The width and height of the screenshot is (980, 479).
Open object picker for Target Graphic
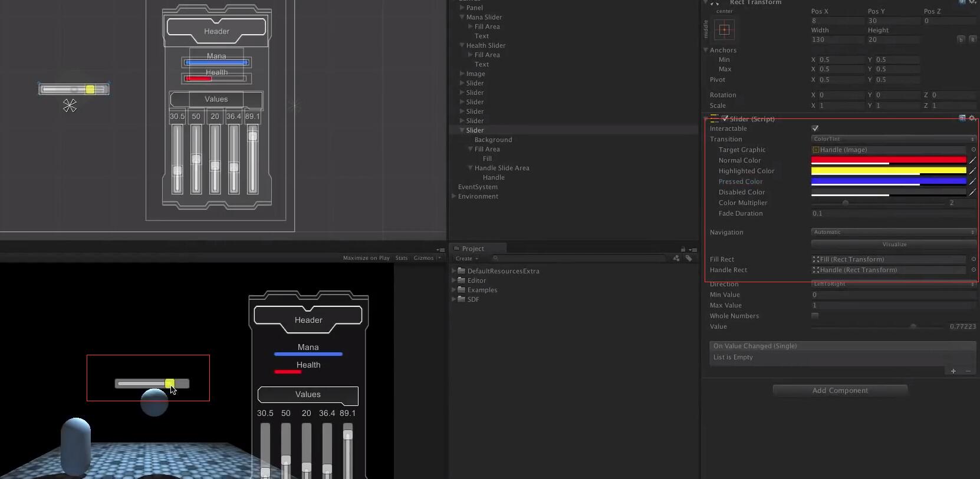pyautogui.click(x=974, y=150)
